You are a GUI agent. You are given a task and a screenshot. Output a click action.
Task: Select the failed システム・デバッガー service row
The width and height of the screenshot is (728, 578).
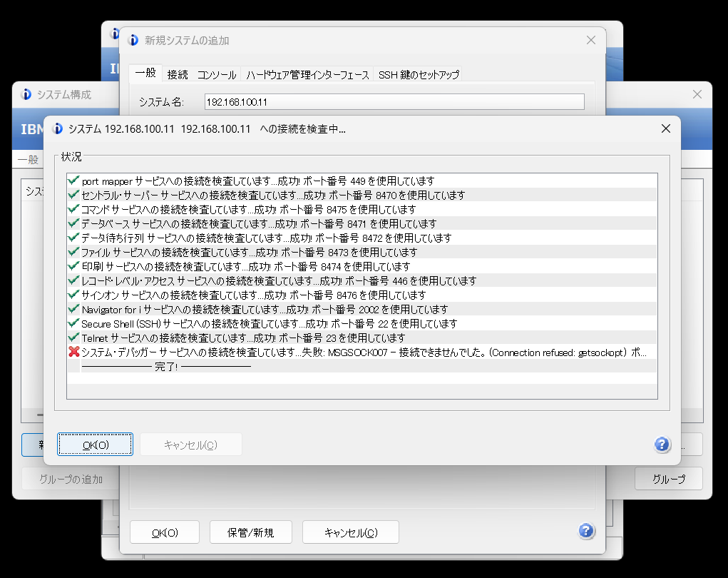[x=362, y=353]
